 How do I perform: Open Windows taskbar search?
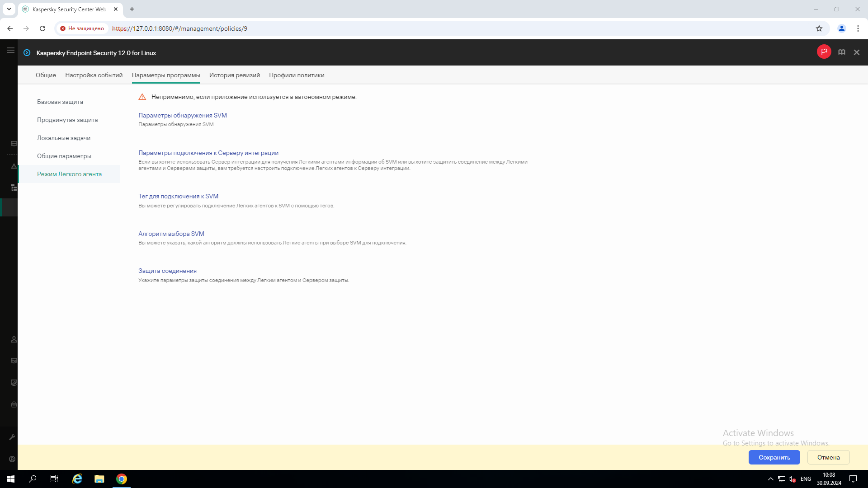33,479
